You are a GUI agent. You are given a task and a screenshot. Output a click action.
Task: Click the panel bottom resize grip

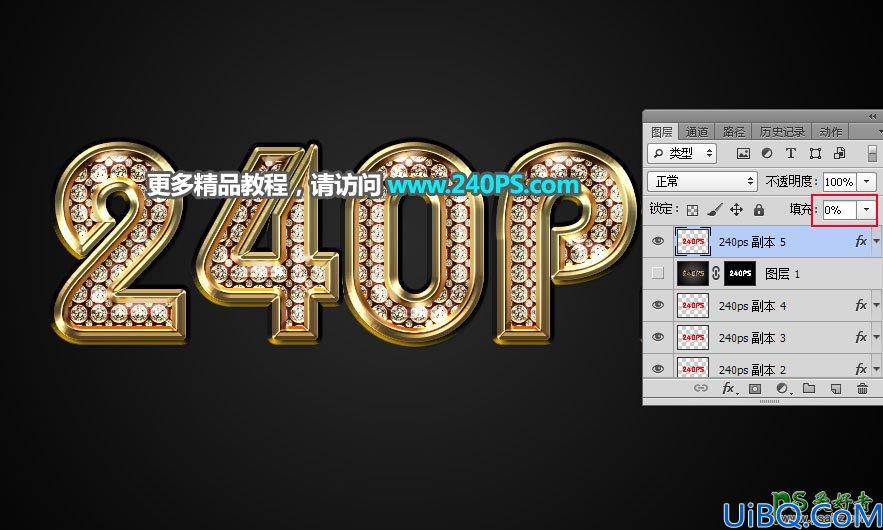coord(769,402)
